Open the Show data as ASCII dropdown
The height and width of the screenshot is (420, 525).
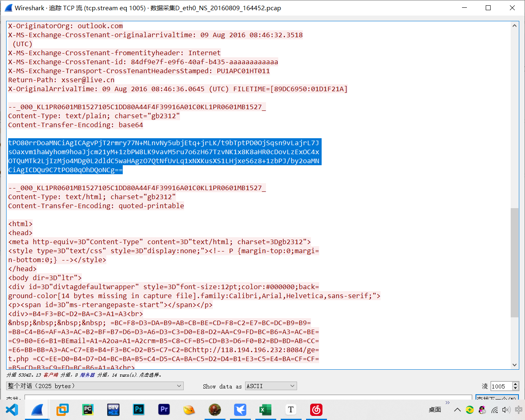point(270,386)
